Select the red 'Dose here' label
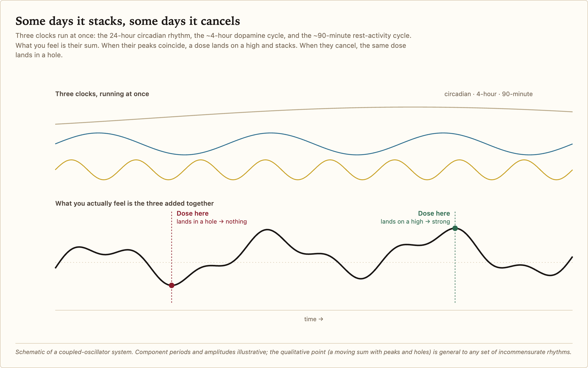The image size is (588, 368). (x=193, y=213)
